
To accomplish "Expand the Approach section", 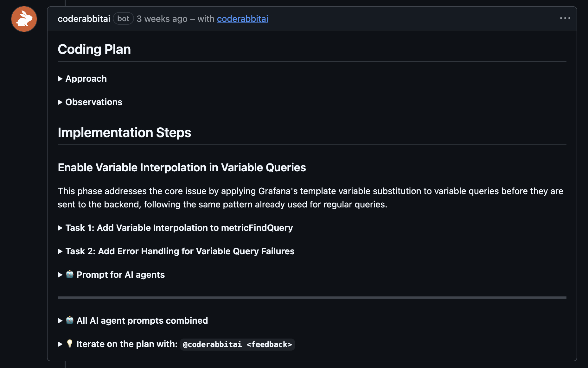I will tap(86, 79).
